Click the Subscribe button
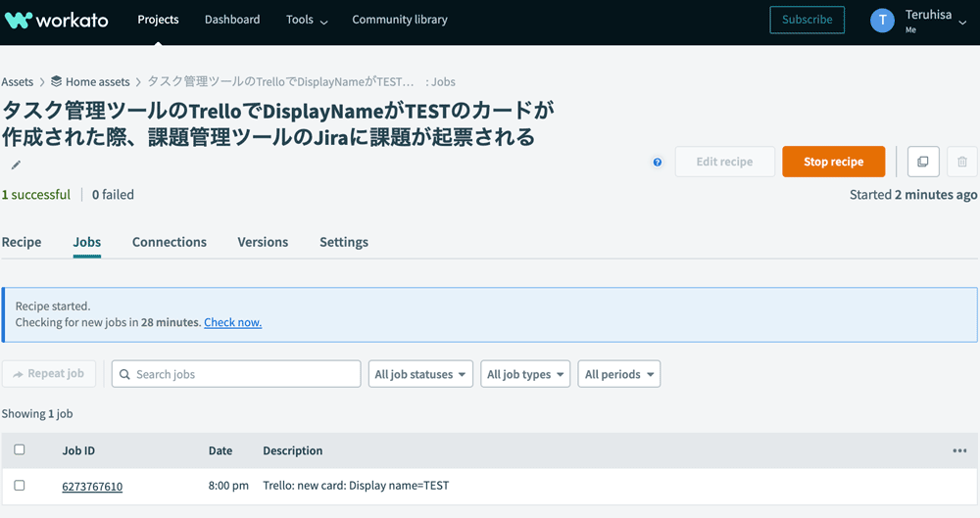Viewport: 980px width, 518px height. tap(807, 20)
